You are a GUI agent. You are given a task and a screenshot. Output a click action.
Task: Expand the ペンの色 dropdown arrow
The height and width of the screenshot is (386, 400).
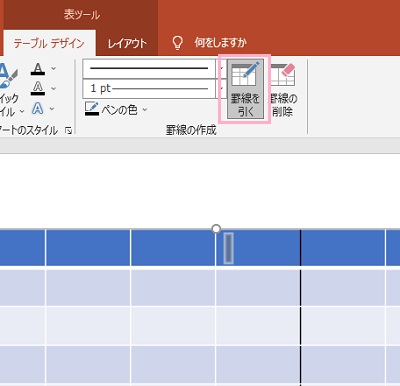pos(145,109)
